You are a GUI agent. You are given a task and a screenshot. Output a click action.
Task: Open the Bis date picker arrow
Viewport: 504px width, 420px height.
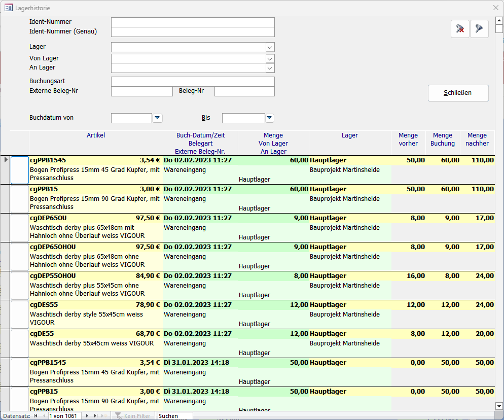(x=269, y=118)
